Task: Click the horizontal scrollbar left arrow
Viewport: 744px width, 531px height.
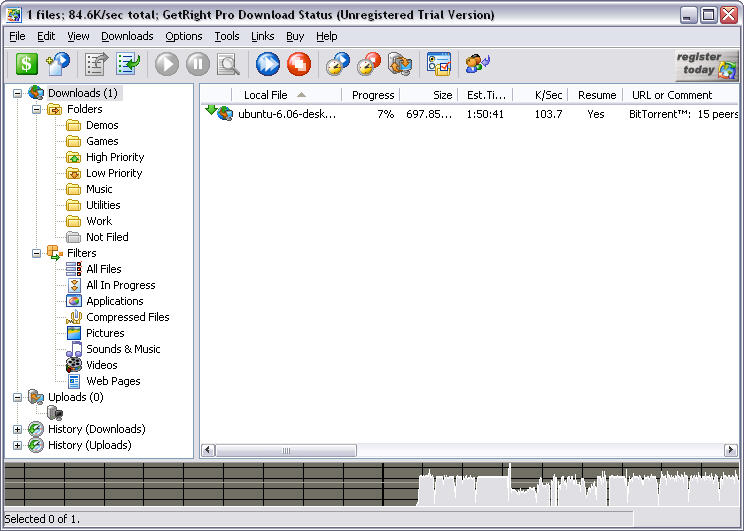Action: 208,450
